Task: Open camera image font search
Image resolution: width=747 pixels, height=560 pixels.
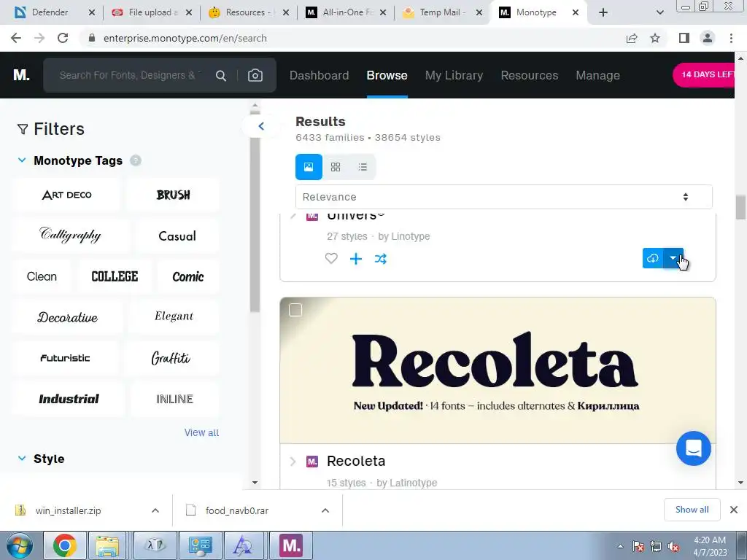Action: (x=255, y=75)
